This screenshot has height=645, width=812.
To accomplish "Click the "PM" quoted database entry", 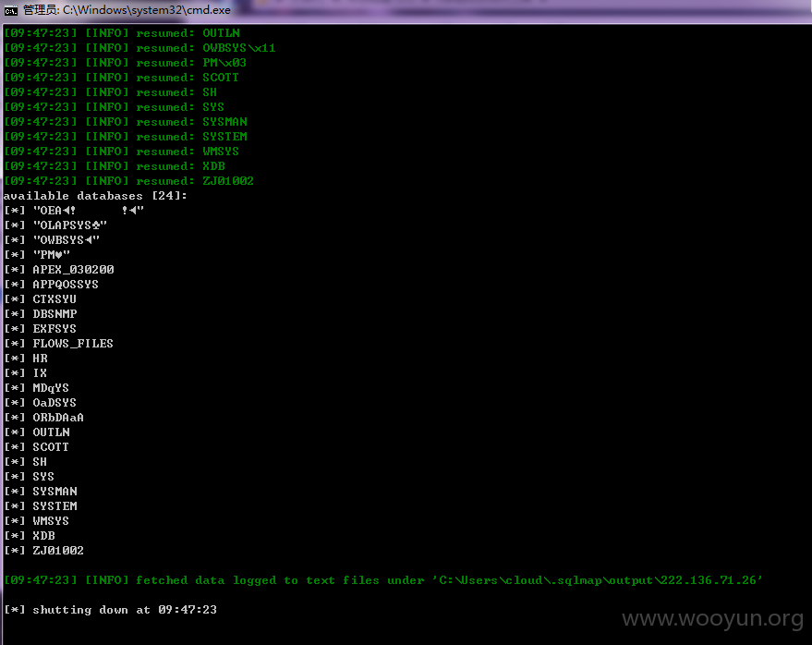I will (x=37, y=255).
